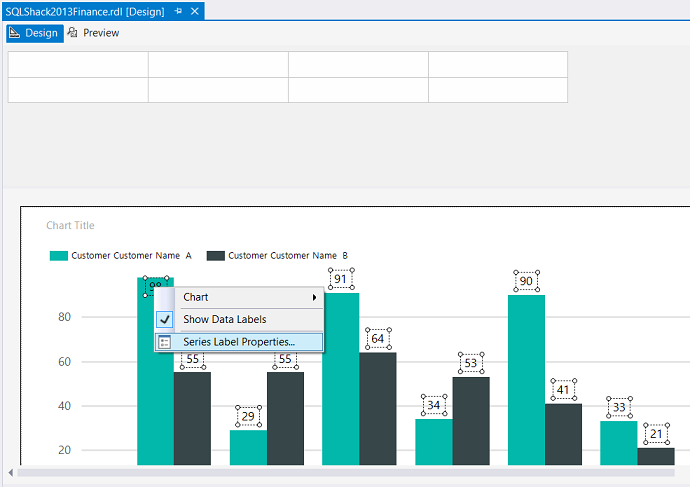Screen dimensions: 690x487
Task: Pin the SQLShack2013Finance.rdl document tab
Action: tap(178, 11)
